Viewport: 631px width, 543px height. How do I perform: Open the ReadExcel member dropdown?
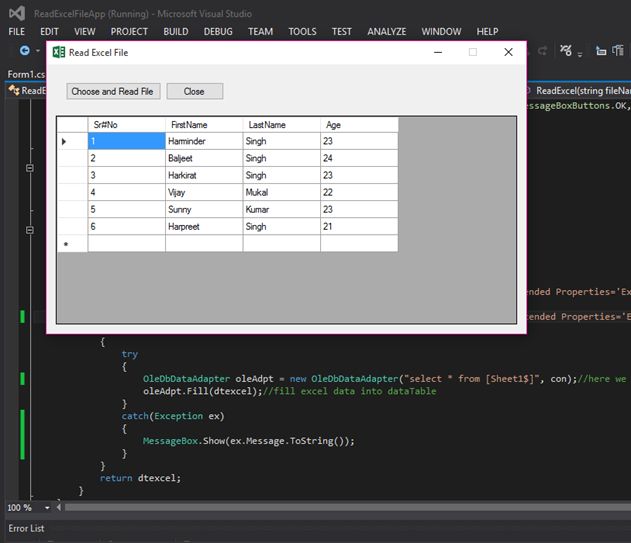[580, 90]
